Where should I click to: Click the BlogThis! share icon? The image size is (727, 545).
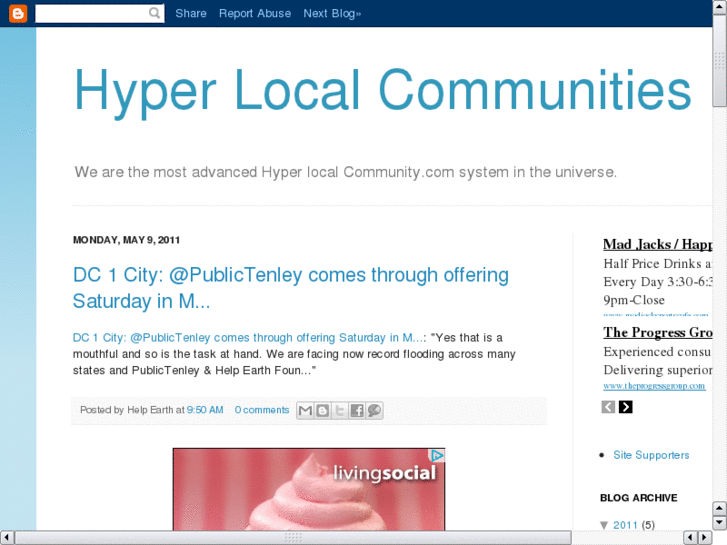tap(323, 410)
